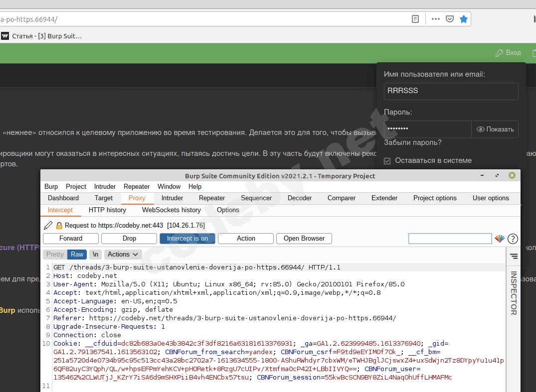Open the Burp menu in the menu bar
The height and width of the screenshot is (392, 536).
coord(51,186)
